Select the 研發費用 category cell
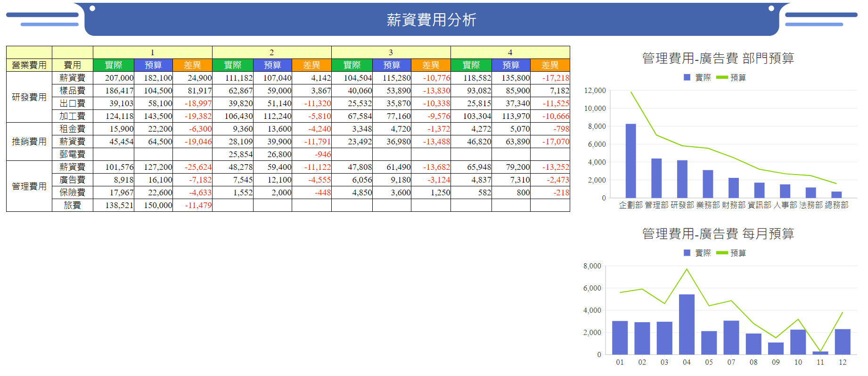Screen dimensions: 868x376 click(x=29, y=97)
